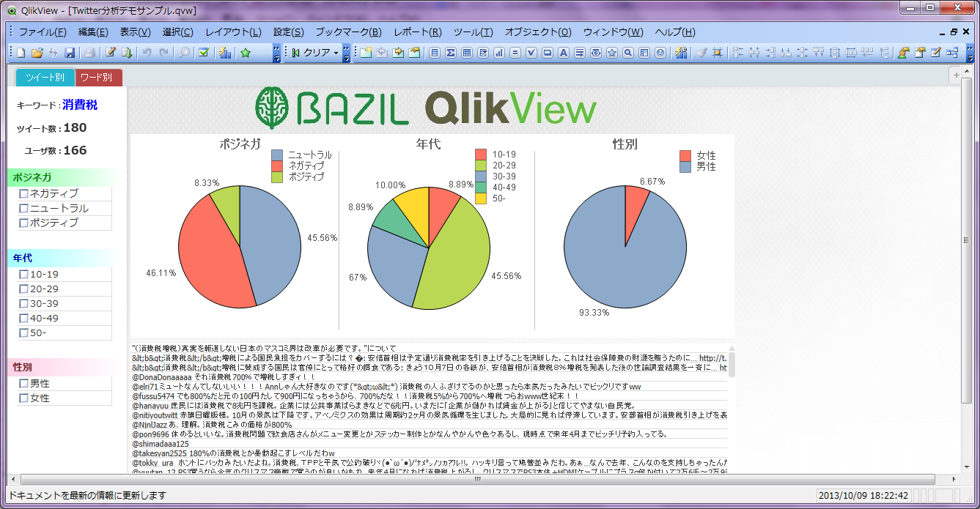The image size is (980, 509).
Task: Switch to the ツイート別 sheet tab
Action: (45, 77)
